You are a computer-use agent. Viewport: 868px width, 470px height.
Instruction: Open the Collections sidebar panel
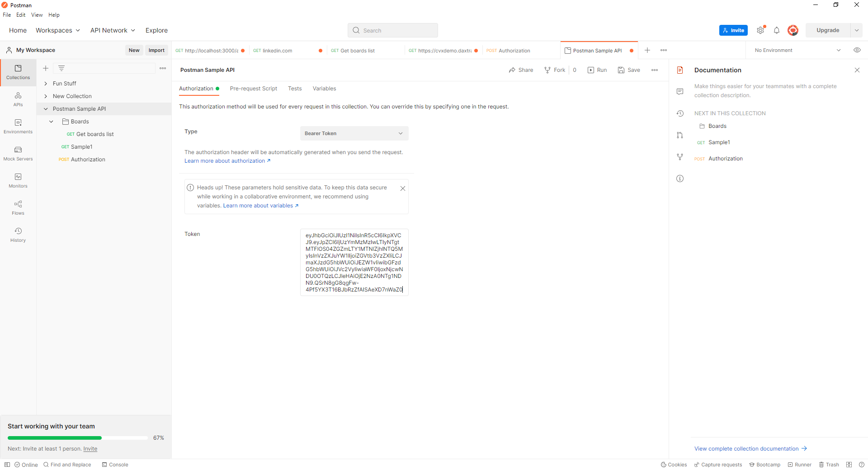[x=18, y=72]
